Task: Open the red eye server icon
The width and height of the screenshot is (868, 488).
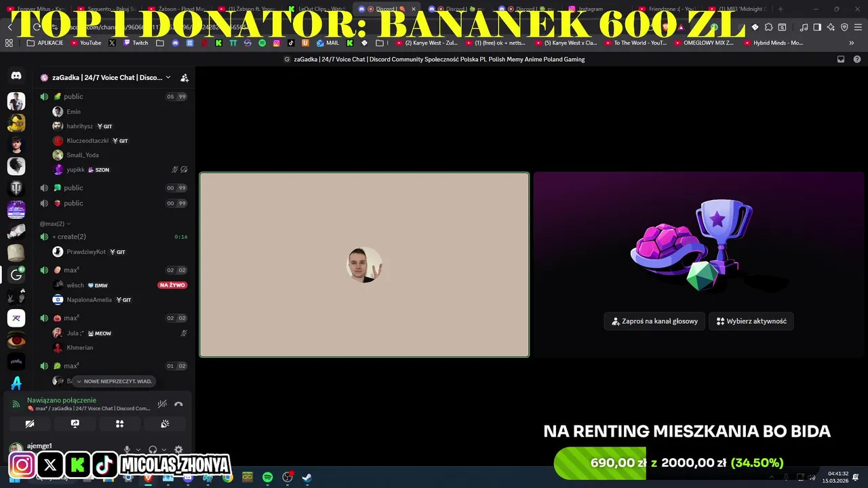Action: click(16, 340)
